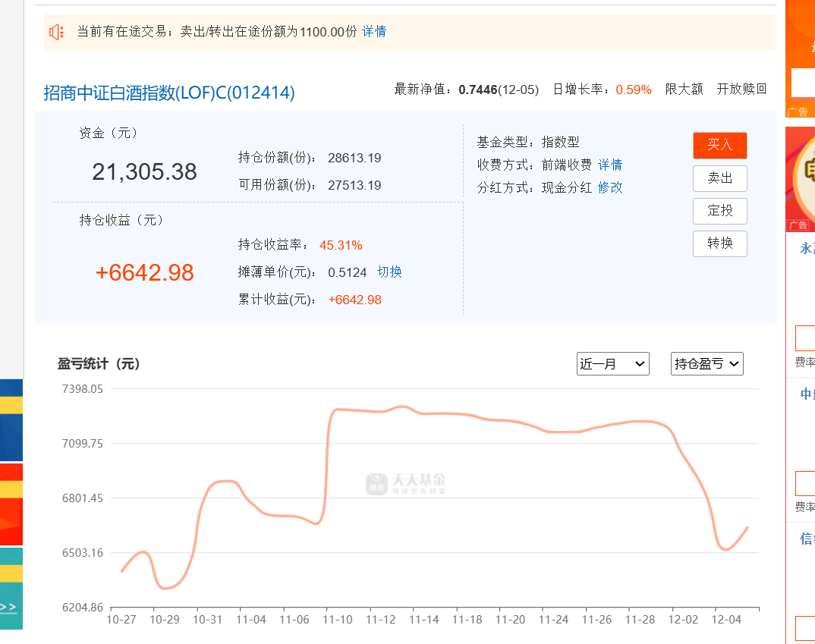The height and width of the screenshot is (644, 815).
Task: Click the 11-10 date on chart axis
Action: coord(338,620)
